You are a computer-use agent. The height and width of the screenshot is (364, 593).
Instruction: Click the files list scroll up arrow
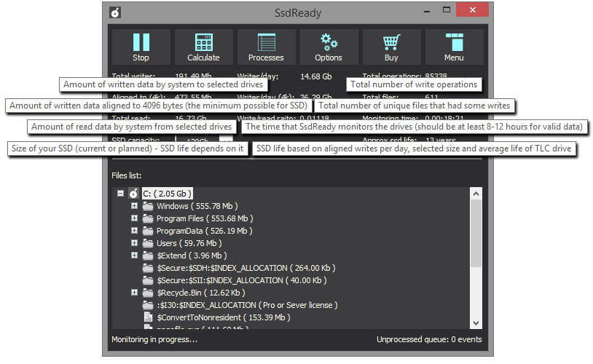tap(476, 194)
